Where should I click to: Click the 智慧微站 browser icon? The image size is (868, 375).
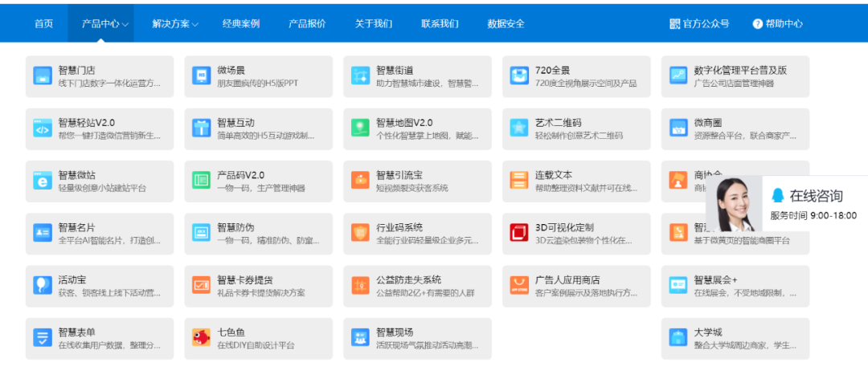click(42, 181)
